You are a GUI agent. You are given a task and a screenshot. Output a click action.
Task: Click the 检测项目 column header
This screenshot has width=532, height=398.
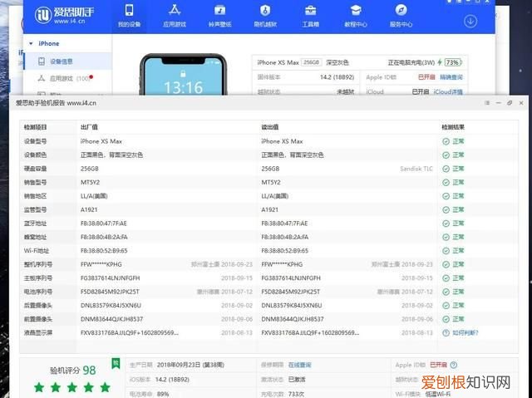point(35,127)
